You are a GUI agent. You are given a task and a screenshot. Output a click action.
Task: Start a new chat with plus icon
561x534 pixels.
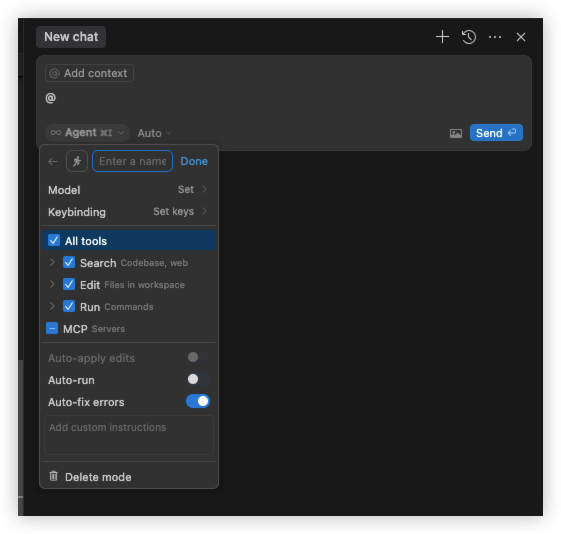[442, 37]
